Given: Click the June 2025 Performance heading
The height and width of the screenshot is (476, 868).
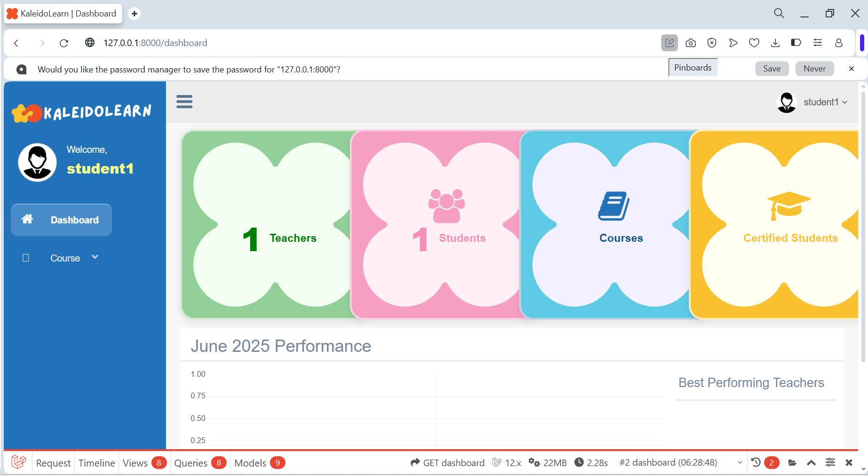Looking at the screenshot, I should 281,346.
